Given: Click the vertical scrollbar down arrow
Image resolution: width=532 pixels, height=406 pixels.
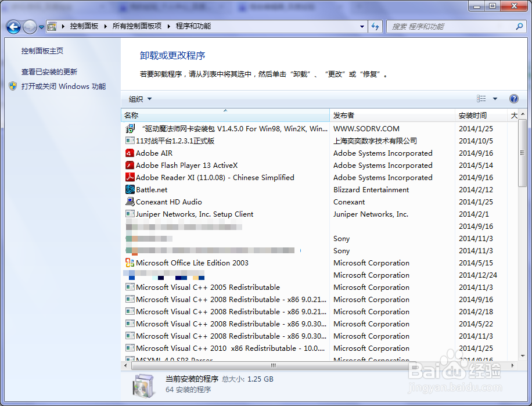Looking at the screenshot, I should point(523,356).
